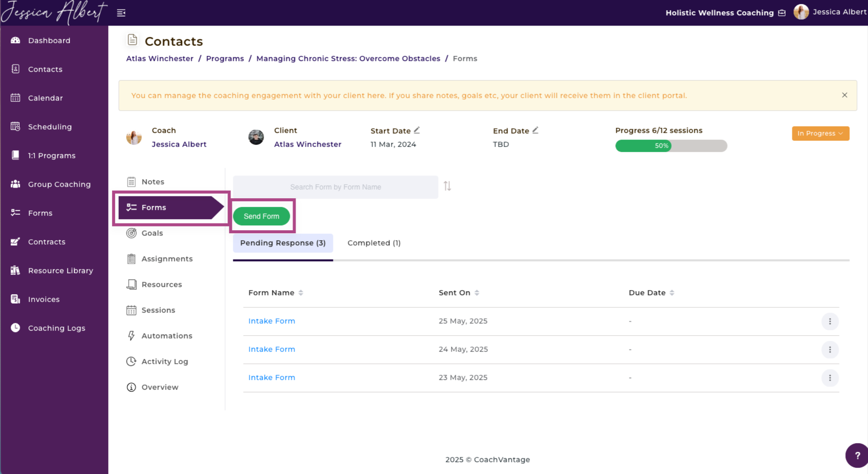This screenshot has width=868, height=474.
Task: Open options menu for 23 May Intake Form
Action: (830, 378)
